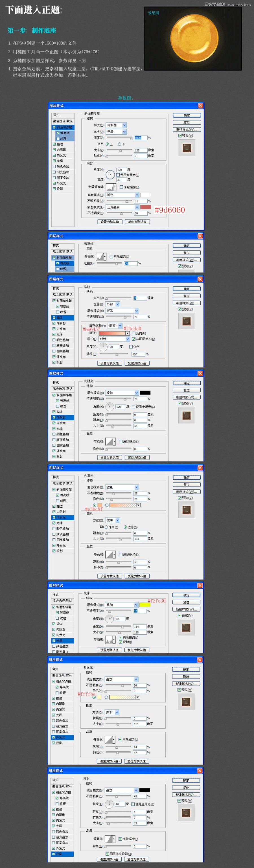This screenshot has height=868, width=254.
Task: Click the red gradient bar in 描边 panel
Action: point(112,333)
